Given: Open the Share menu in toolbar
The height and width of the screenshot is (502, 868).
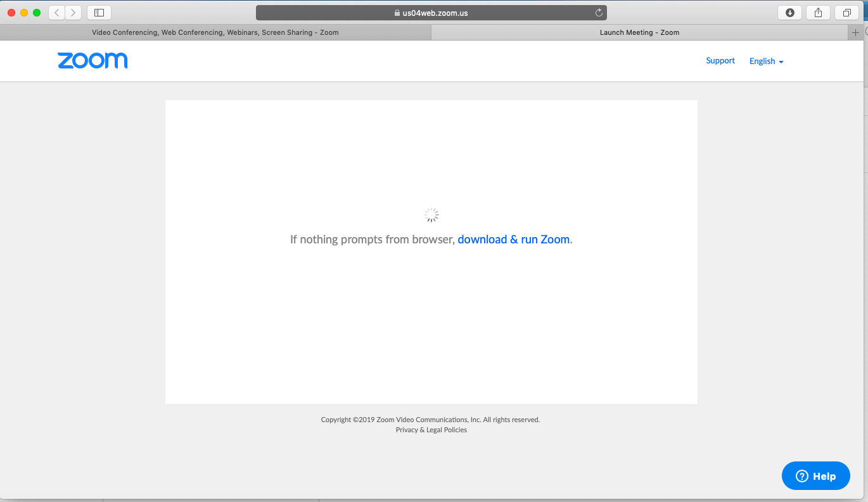Looking at the screenshot, I should [818, 13].
